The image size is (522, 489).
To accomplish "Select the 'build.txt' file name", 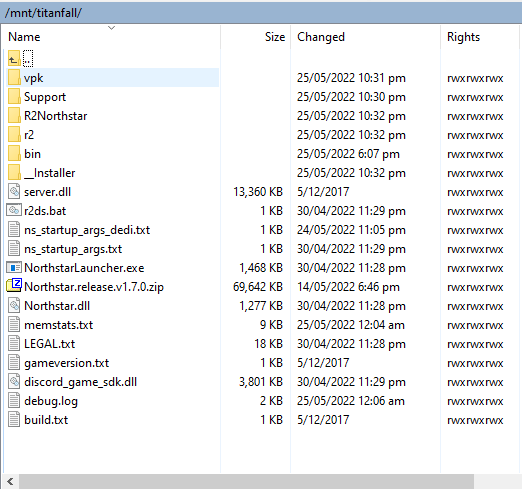I will (46, 420).
